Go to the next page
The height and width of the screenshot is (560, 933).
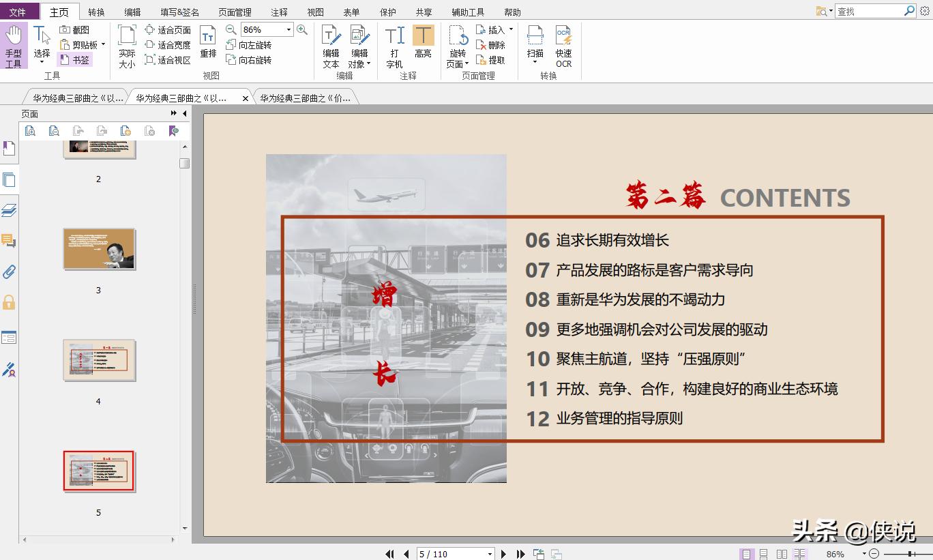coord(504,554)
